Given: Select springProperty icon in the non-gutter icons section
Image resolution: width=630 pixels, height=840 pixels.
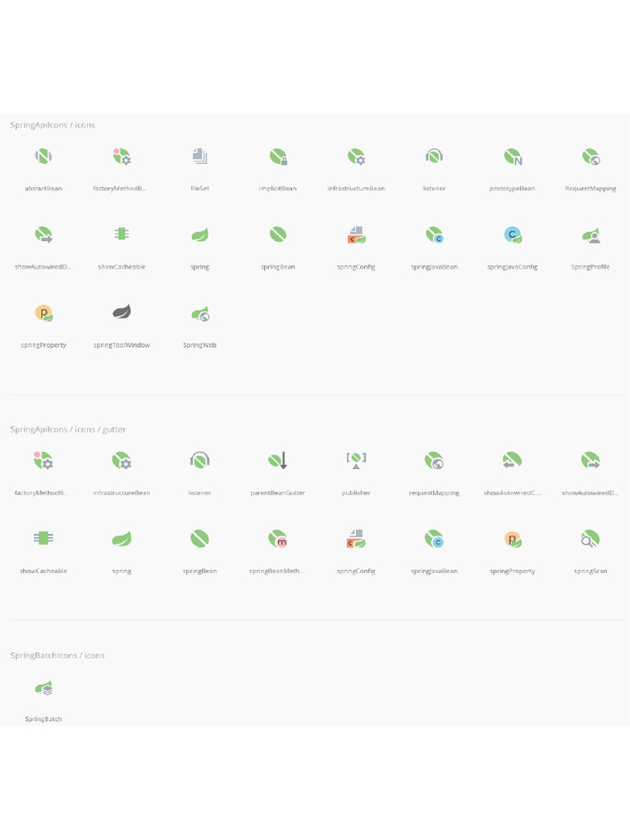Looking at the screenshot, I should point(43,313).
